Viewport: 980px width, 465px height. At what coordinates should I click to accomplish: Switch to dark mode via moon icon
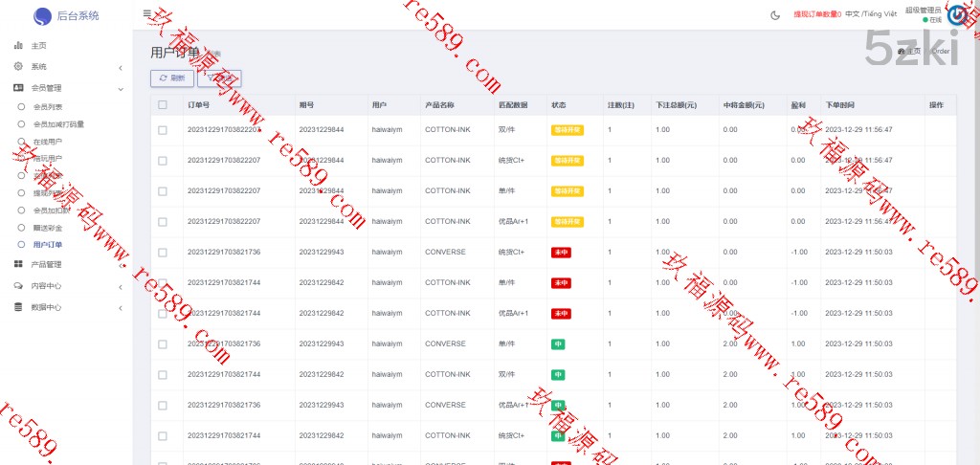coord(774,14)
